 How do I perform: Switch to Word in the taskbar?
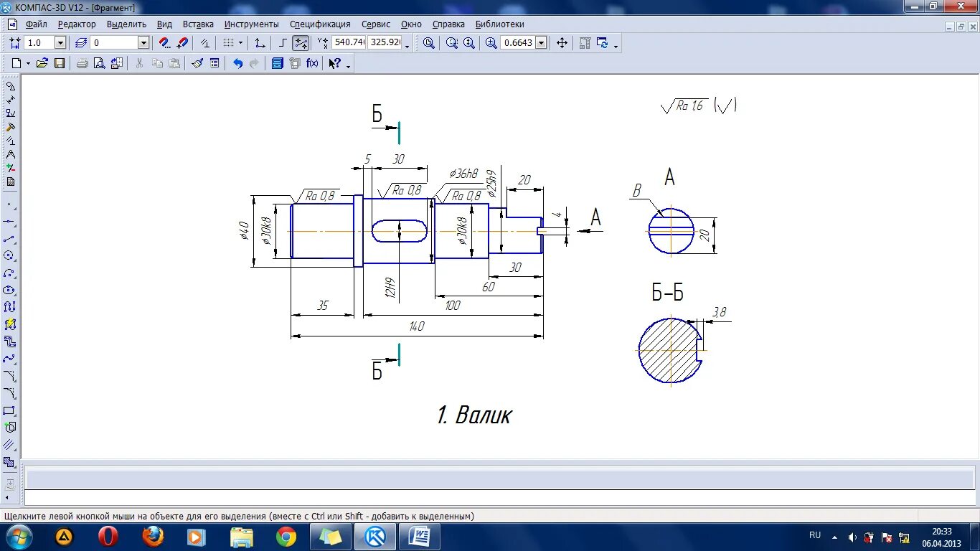[x=418, y=537]
